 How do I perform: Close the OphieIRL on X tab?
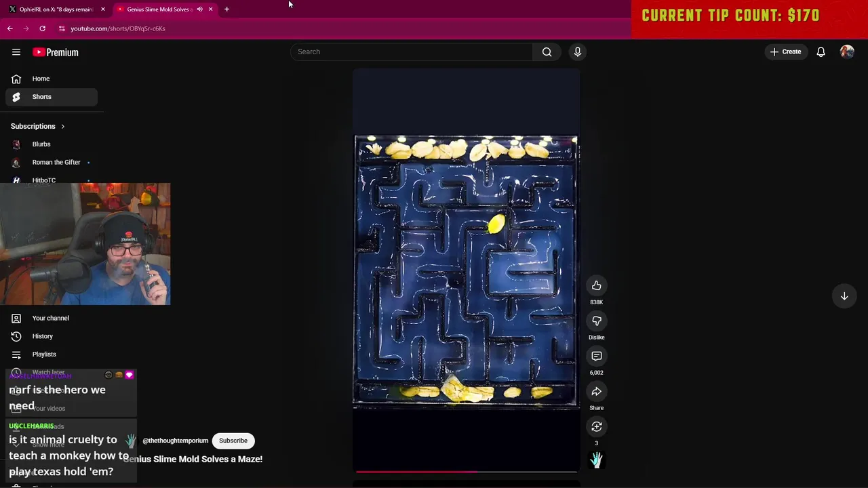pyautogui.click(x=102, y=9)
